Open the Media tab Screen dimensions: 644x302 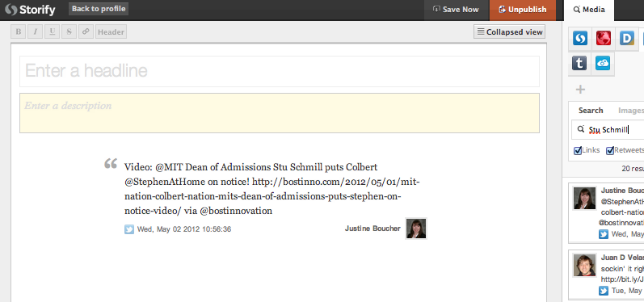(x=589, y=10)
